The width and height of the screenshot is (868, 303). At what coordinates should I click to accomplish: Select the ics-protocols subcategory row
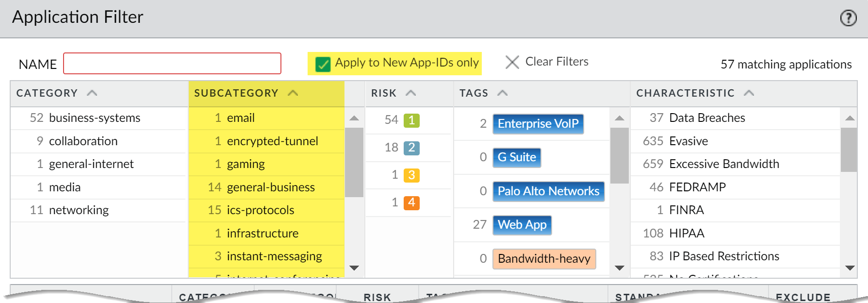click(260, 210)
